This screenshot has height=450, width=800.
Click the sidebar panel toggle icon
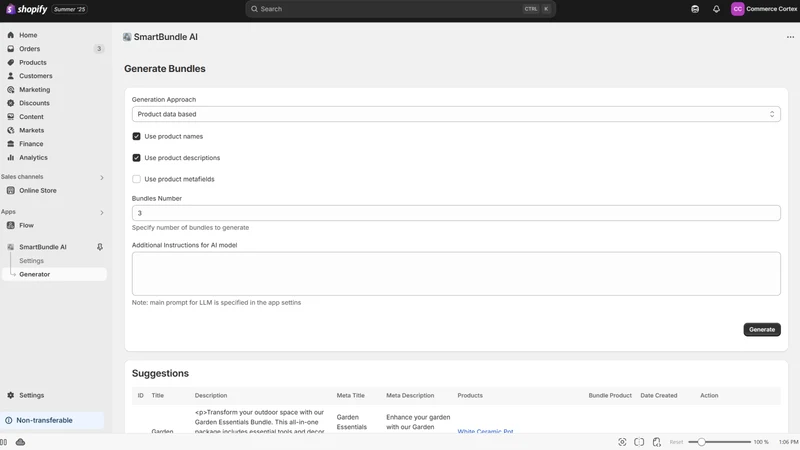click(x=4, y=442)
